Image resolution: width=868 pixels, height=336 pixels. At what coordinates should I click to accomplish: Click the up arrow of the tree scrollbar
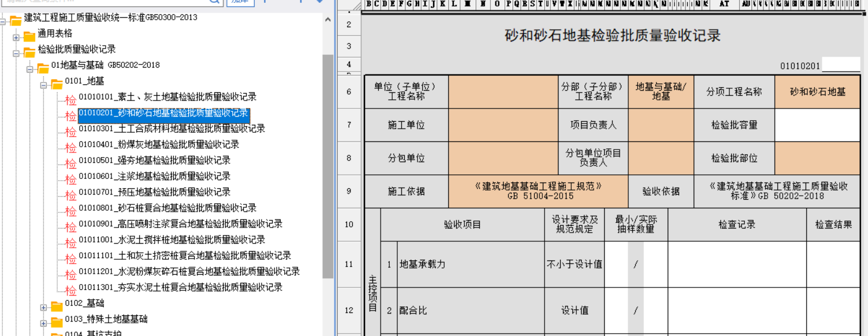[x=328, y=20]
